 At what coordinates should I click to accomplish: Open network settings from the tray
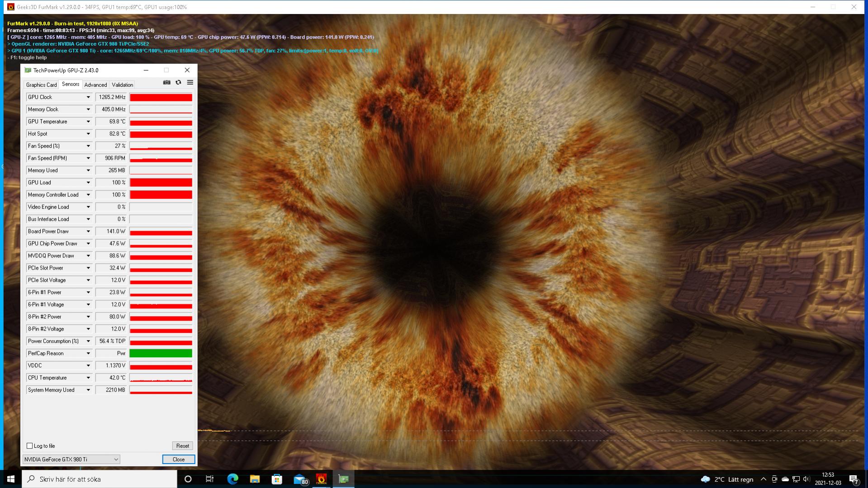(796, 479)
